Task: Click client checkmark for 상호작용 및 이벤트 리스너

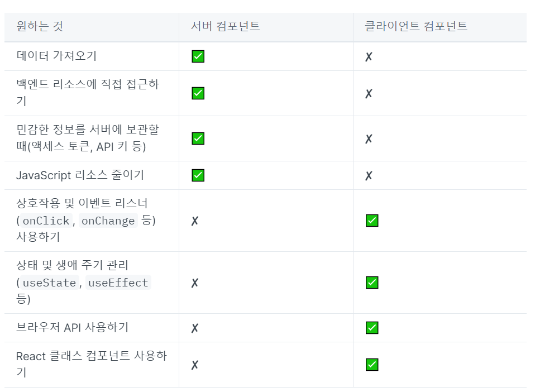Action: pos(372,221)
